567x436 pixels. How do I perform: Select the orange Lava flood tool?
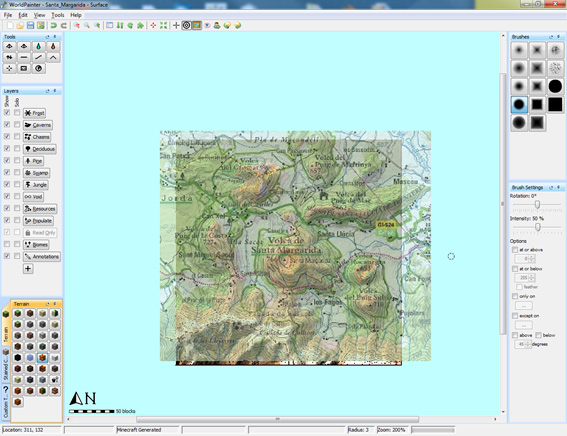(53, 46)
